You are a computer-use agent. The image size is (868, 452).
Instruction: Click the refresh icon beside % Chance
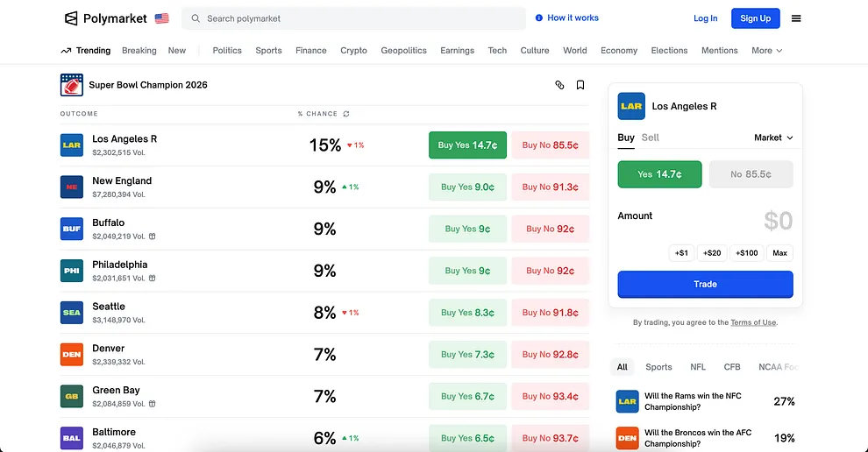coord(346,114)
